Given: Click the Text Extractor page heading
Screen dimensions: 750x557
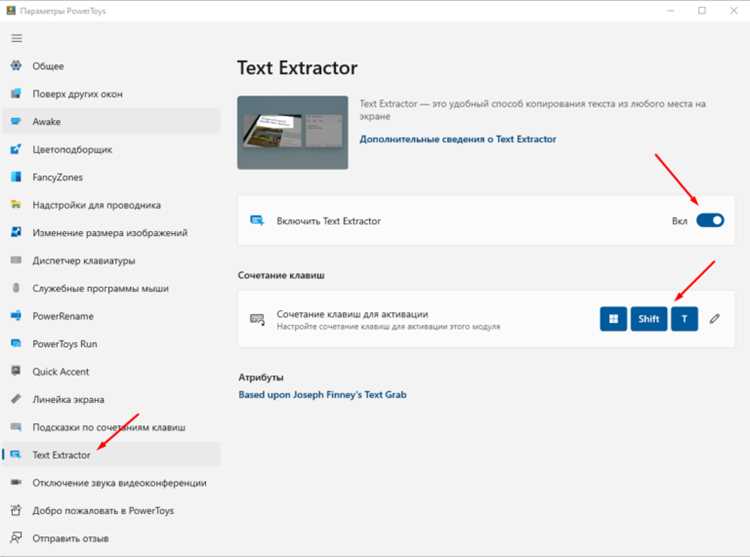Looking at the screenshot, I should click(x=297, y=68).
